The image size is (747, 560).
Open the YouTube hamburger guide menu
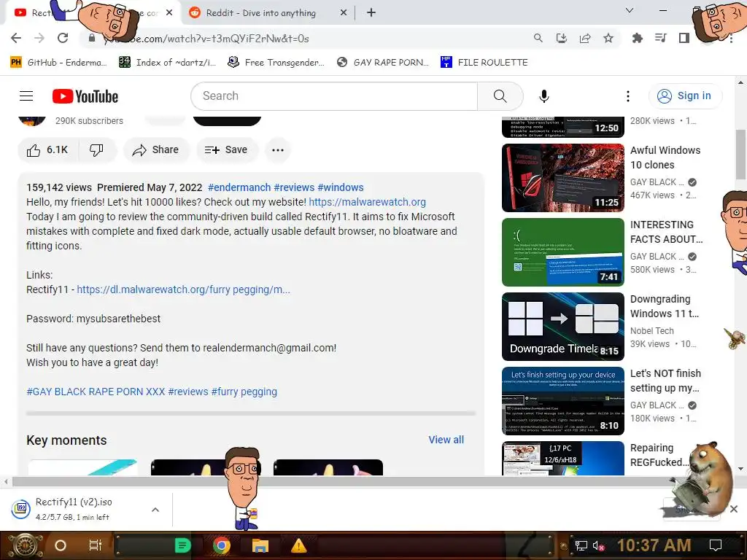point(26,96)
